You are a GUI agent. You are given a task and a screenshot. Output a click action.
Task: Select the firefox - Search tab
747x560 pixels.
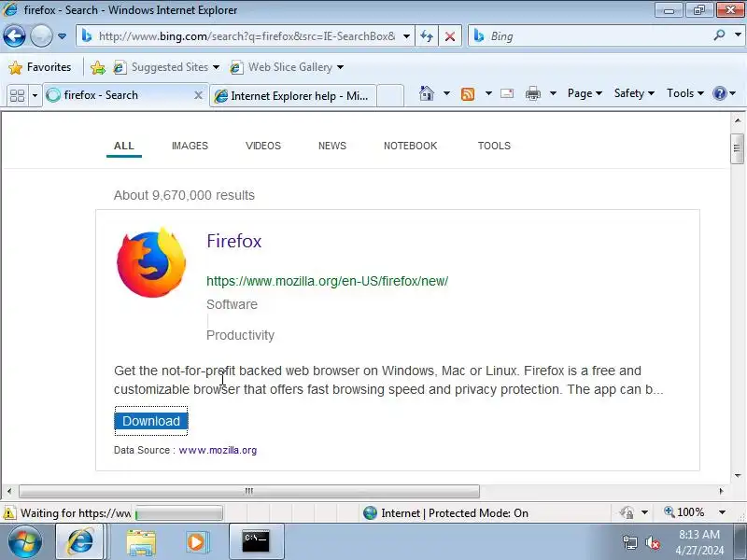[120, 95]
